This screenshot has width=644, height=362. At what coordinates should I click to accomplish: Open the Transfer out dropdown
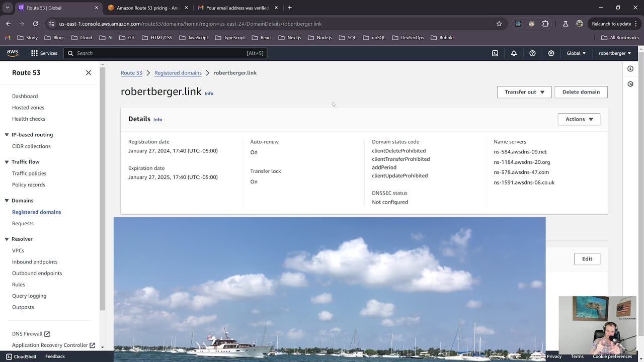coord(524,92)
